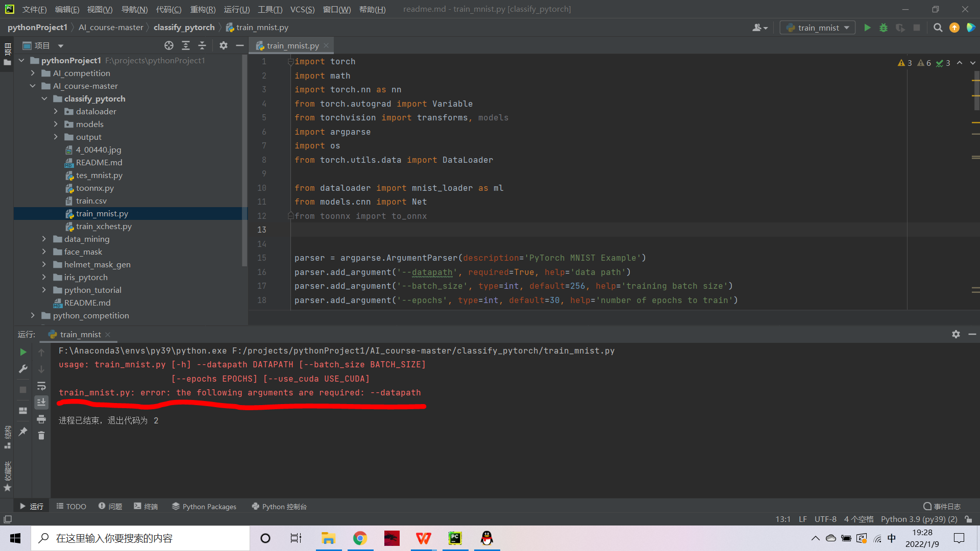Viewport: 980px width, 551px height.
Task: Print console output with the printer icon
Action: tap(42, 419)
